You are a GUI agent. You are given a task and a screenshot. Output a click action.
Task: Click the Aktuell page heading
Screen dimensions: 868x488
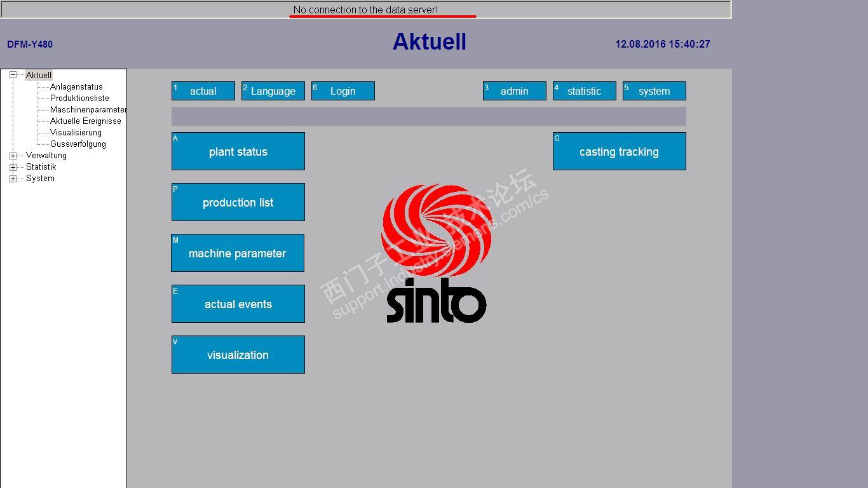click(x=430, y=42)
